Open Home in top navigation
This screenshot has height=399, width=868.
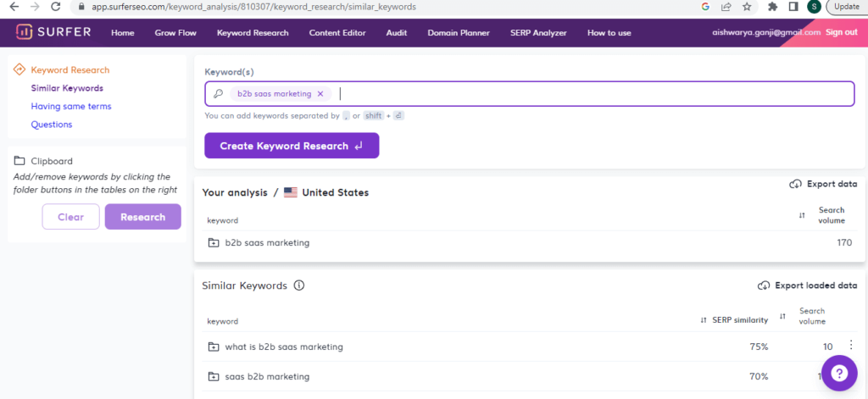click(x=122, y=33)
